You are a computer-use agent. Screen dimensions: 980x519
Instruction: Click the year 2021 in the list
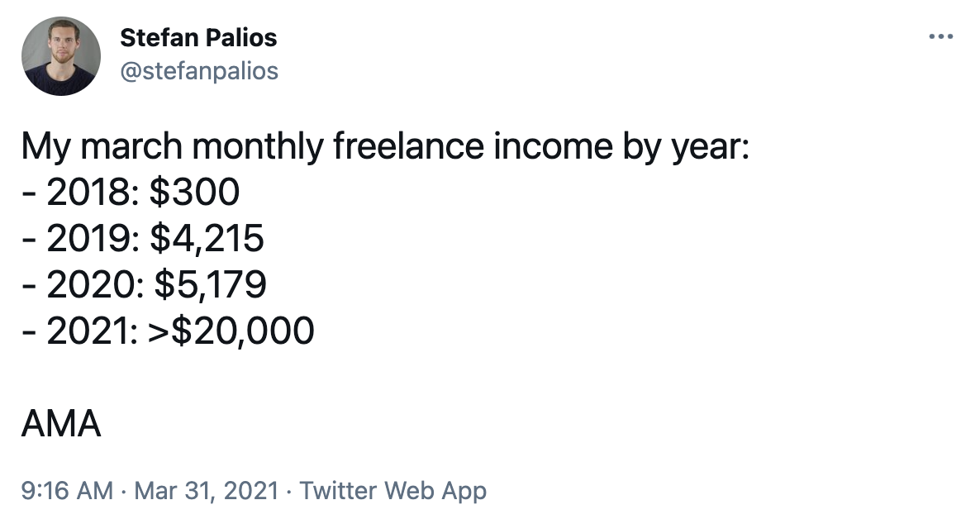(x=89, y=331)
